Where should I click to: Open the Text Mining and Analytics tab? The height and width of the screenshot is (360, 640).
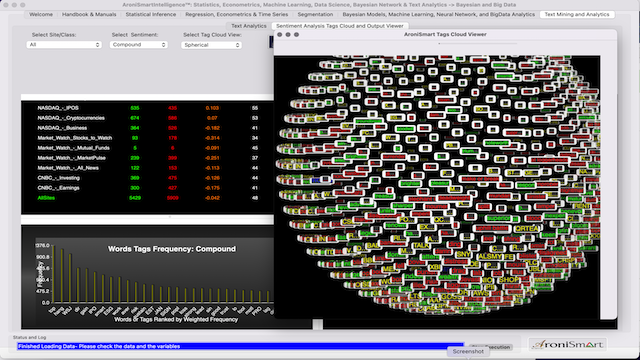pos(577,14)
